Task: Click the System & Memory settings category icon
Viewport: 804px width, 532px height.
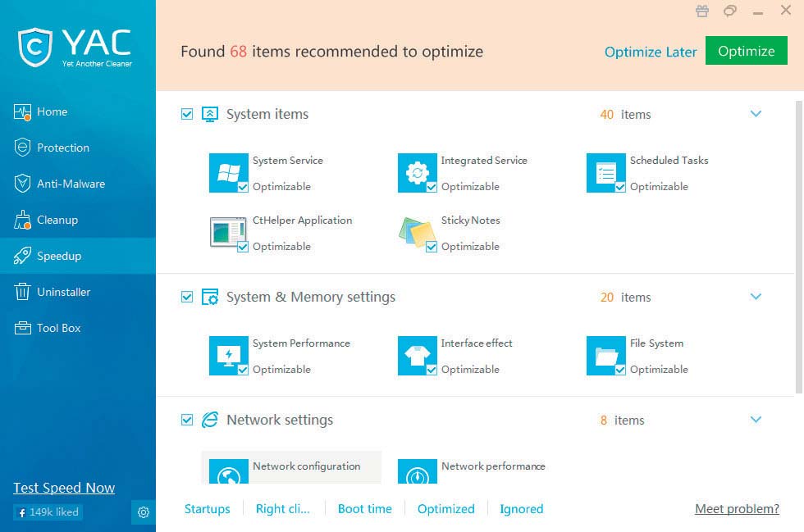Action: [x=210, y=298]
